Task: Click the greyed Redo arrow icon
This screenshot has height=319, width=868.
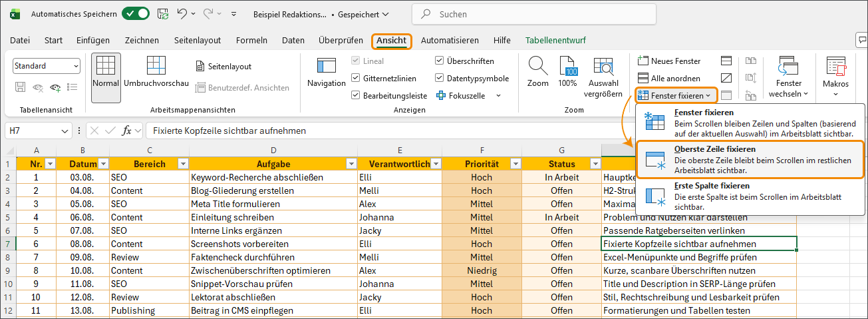Action: point(208,13)
